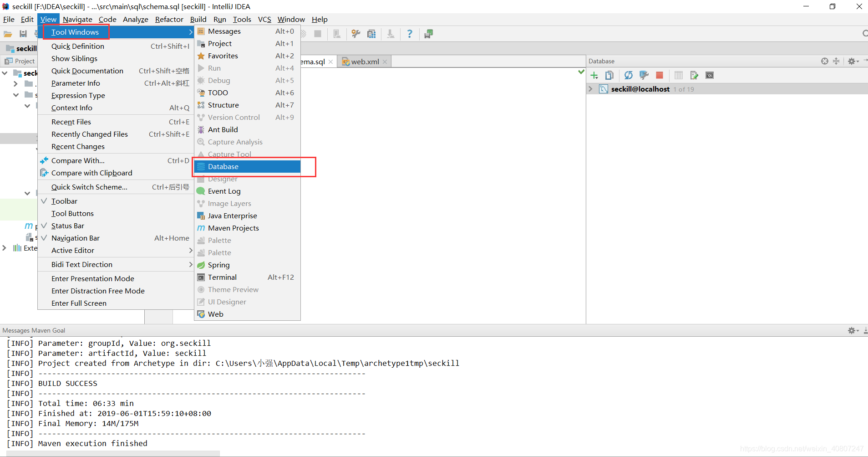
Task: Open Java Enterprise tool window
Action: click(247, 216)
